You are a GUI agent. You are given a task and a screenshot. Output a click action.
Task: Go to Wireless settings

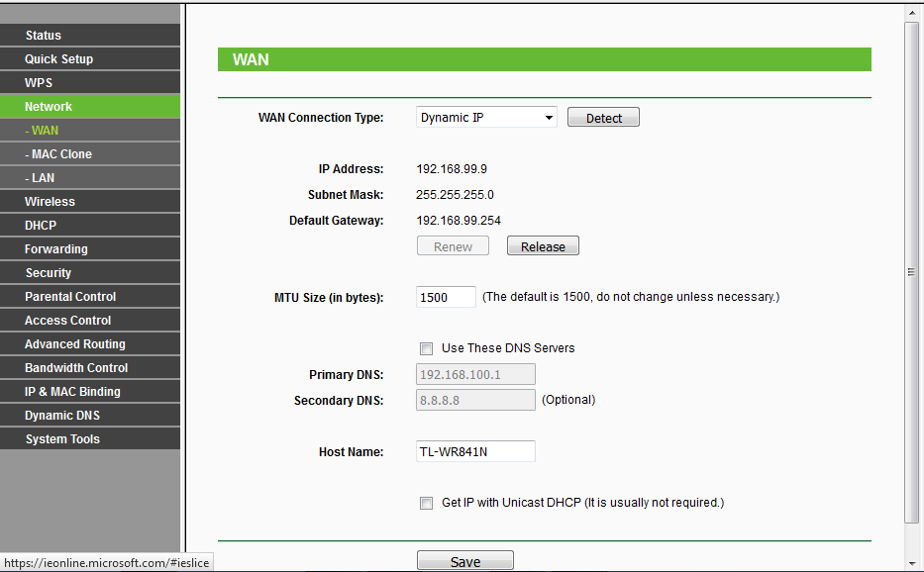pos(90,202)
